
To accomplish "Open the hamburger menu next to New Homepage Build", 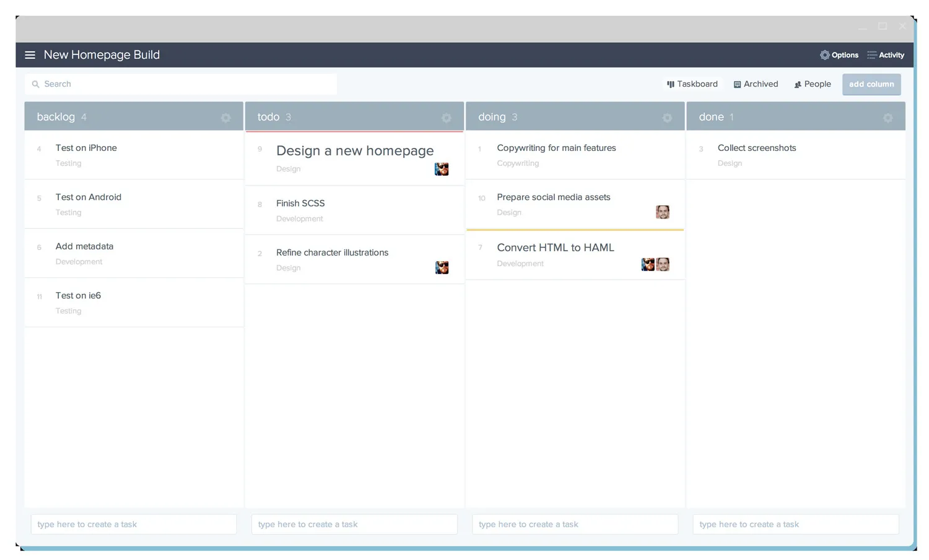I will pyautogui.click(x=30, y=54).
